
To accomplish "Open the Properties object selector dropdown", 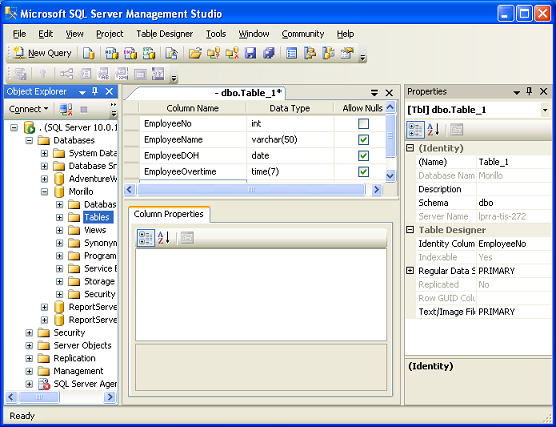I will (x=545, y=110).
